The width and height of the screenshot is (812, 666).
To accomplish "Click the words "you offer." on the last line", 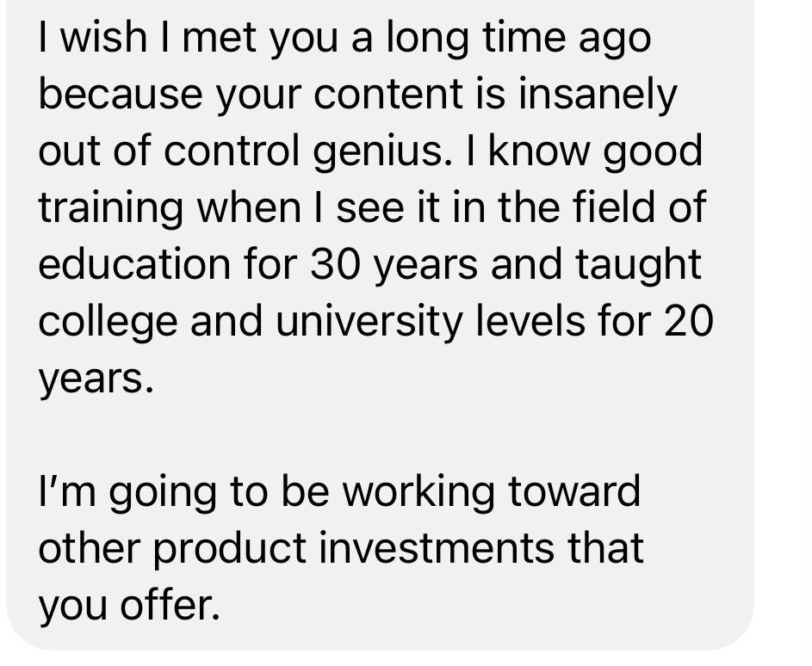I will 129,606.
